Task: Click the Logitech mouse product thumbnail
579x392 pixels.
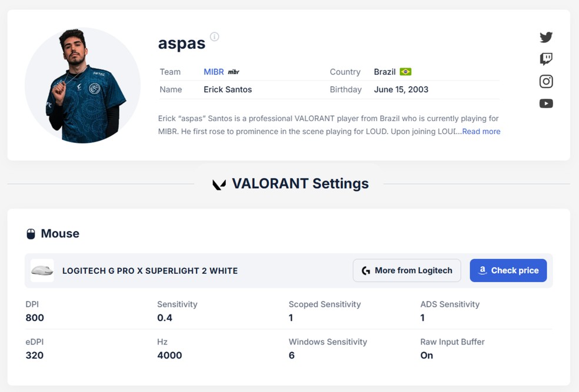Action: (x=42, y=270)
